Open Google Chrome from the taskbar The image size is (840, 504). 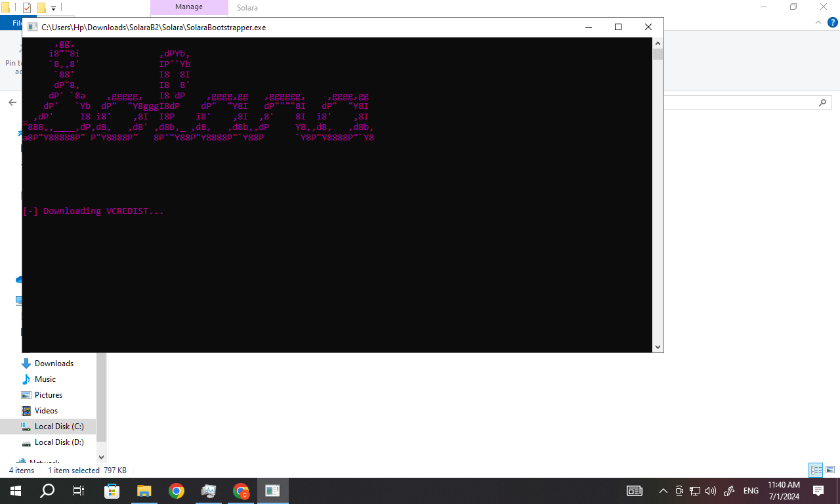[x=177, y=491]
